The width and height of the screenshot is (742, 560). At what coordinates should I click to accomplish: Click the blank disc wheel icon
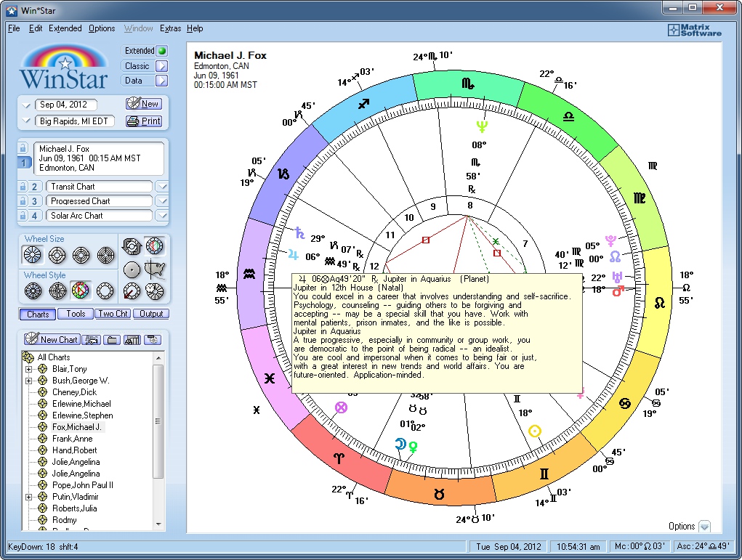click(x=132, y=269)
